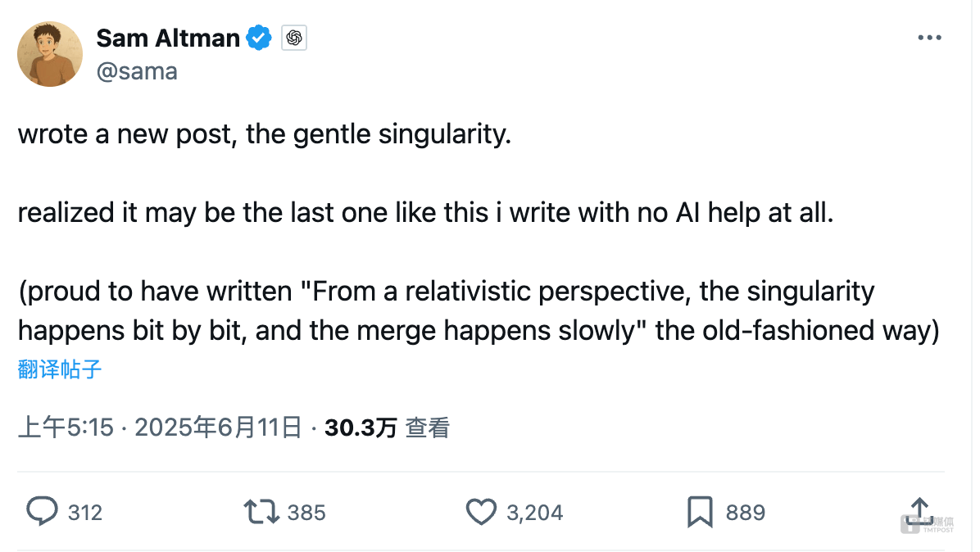The height and width of the screenshot is (552, 980).
Task: Click the 312 replies count
Action: [85, 513]
